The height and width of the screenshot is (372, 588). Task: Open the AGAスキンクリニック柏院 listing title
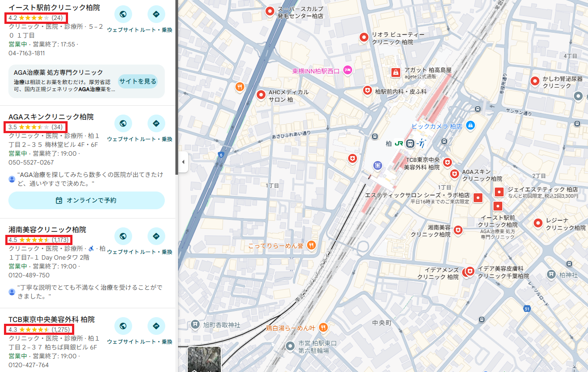pyautogui.click(x=51, y=117)
